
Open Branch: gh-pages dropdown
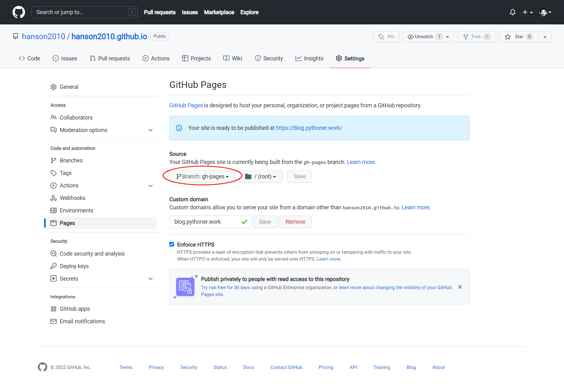(203, 176)
